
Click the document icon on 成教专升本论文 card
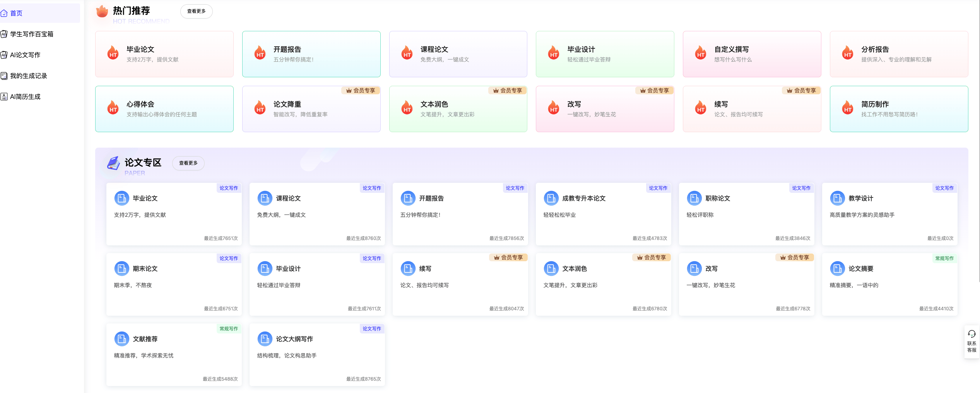(551, 199)
